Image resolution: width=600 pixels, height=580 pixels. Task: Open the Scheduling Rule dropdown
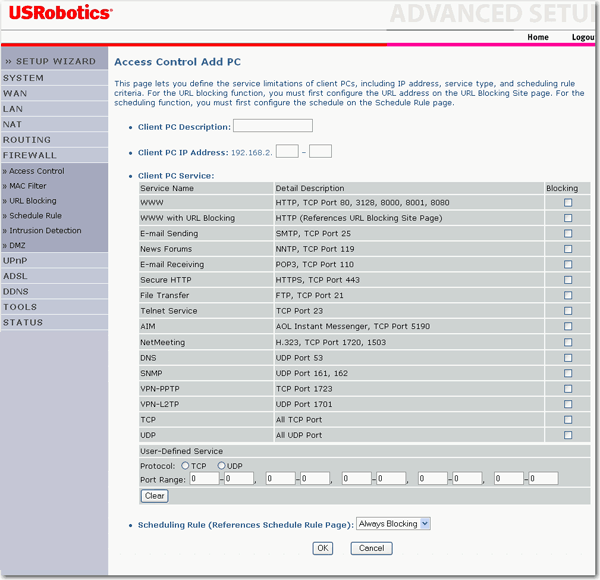pyautogui.click(x=393, y=524)
